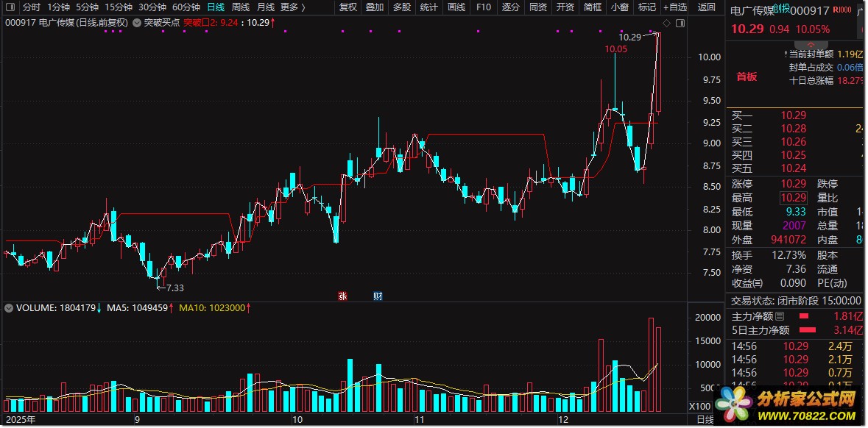Click the diamond icon above the chart
Viewport: 868px width, 428px height.
point(666,24)
